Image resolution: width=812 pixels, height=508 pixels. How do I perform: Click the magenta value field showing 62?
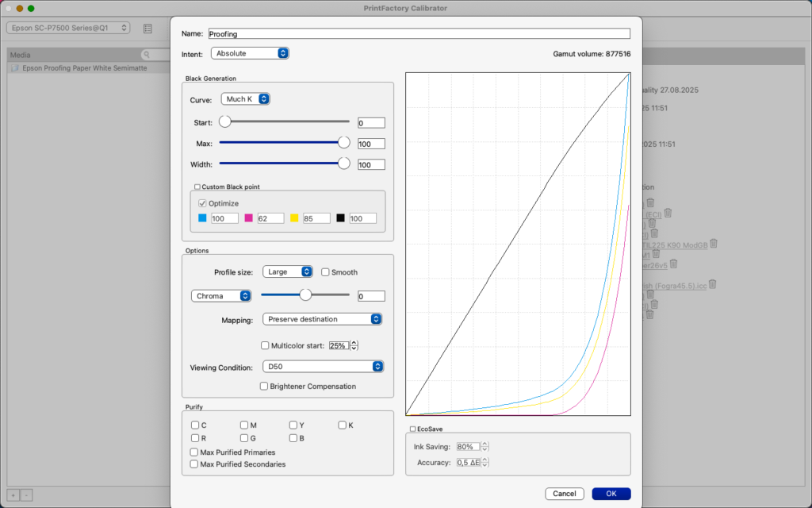click(271, 219)
